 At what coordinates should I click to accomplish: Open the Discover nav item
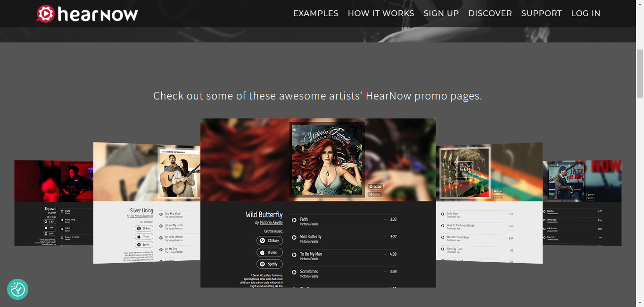pyautogui.click(x=490, y=14)
